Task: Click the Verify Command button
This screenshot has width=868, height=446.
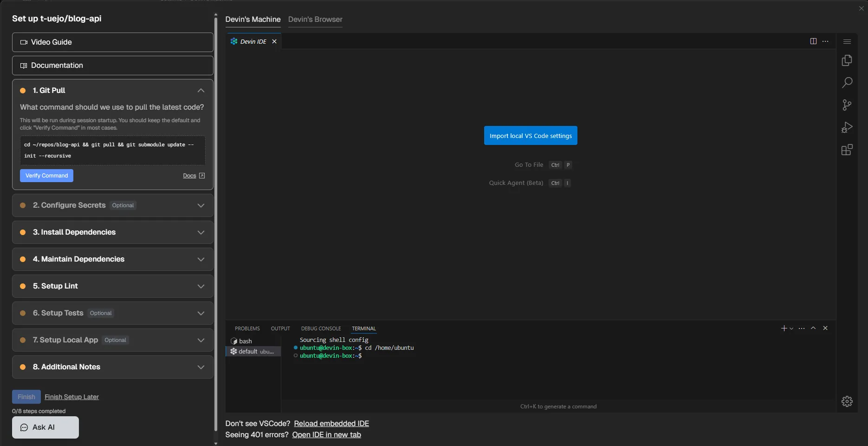Action: (x=46, y=176)
